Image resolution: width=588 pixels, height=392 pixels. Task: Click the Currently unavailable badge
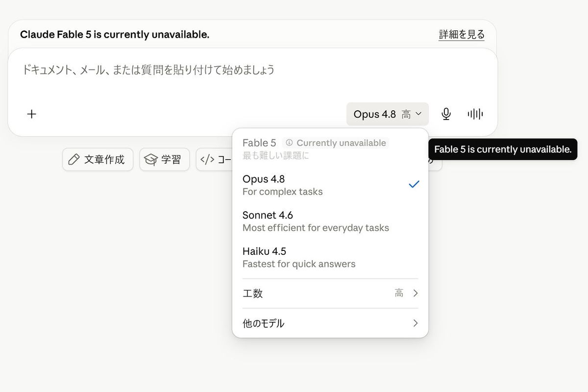click(336, 143)
